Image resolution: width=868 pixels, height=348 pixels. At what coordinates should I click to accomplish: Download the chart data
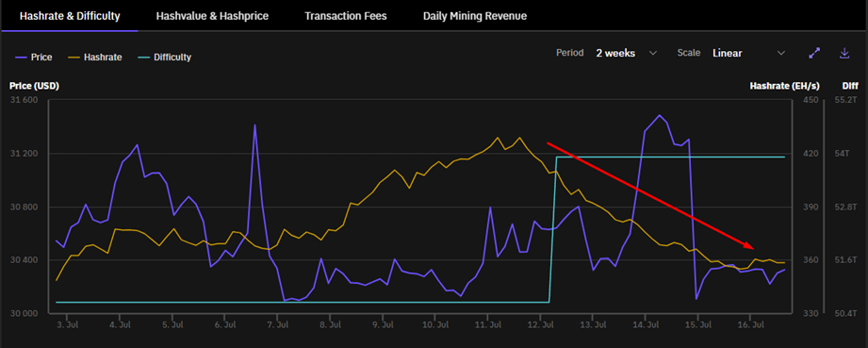(x=844, y=53)
